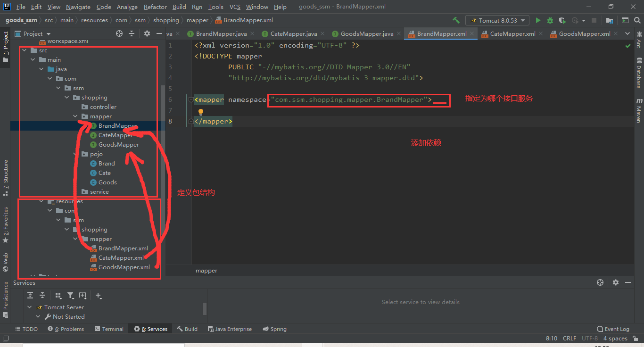Click the yellow intention lightbulb
Image resolution: width=644 pixels, height=347 pixels.
[200, 112]
